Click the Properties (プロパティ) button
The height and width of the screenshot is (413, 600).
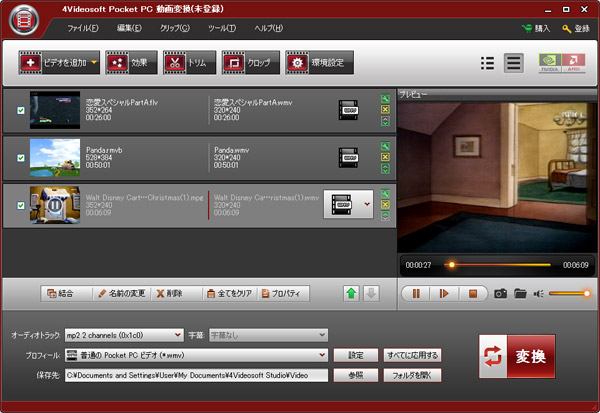tap(284, 294)
